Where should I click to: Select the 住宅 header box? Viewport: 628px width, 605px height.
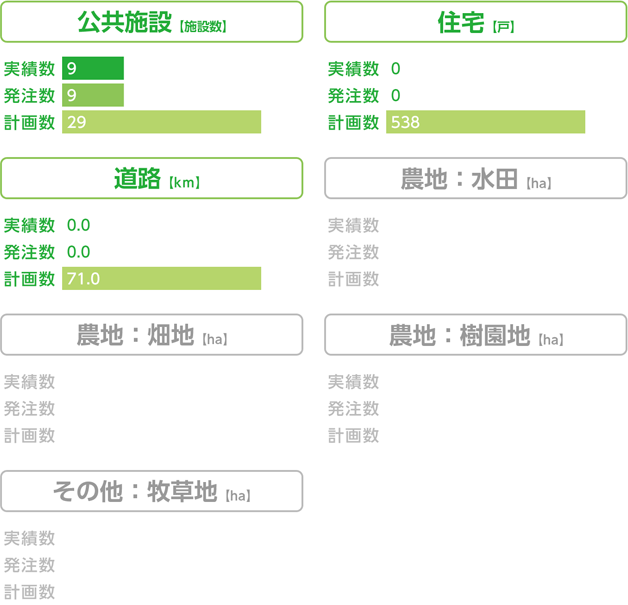point(476,22)
